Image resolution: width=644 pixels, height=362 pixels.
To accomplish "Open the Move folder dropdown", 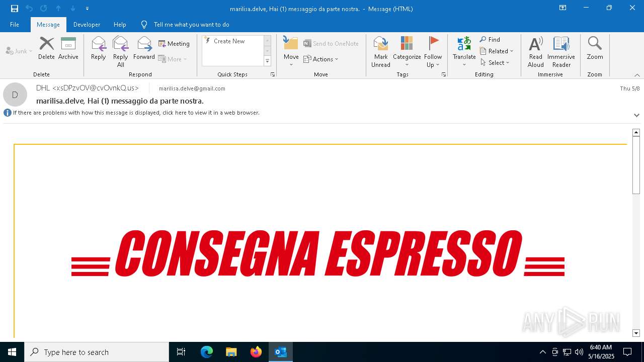I will [291, 52].
